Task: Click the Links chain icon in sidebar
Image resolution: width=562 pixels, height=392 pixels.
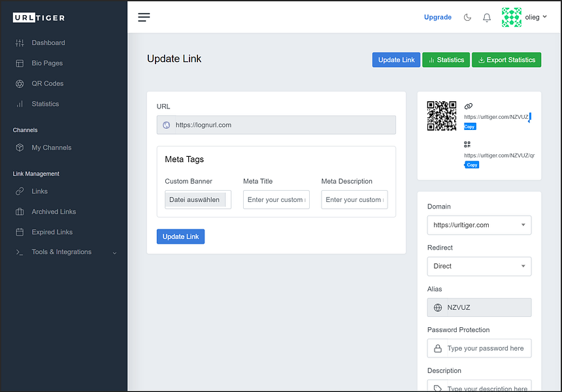Action: [20, 191]
